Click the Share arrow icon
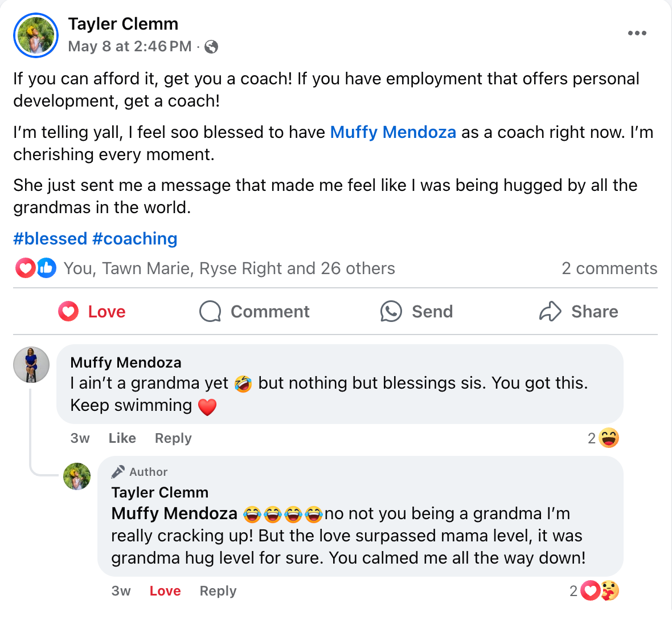This screenshot has width=672, height=628. (x=550, y=312)
